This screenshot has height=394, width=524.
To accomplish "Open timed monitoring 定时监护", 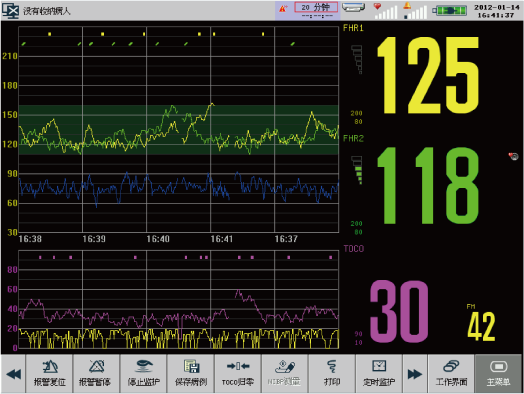I will [x=379, y=373].
